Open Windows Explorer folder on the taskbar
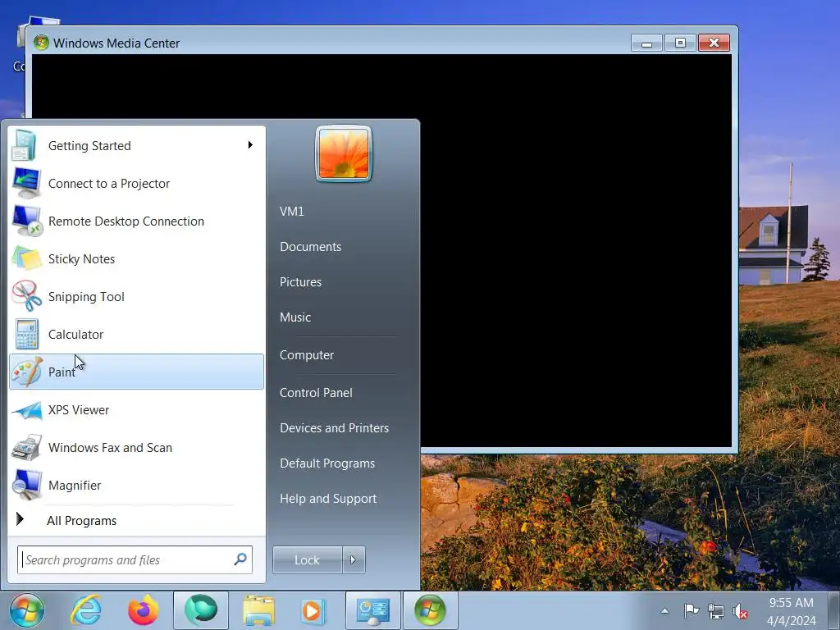840x630 pixels. tap(258, 610)
